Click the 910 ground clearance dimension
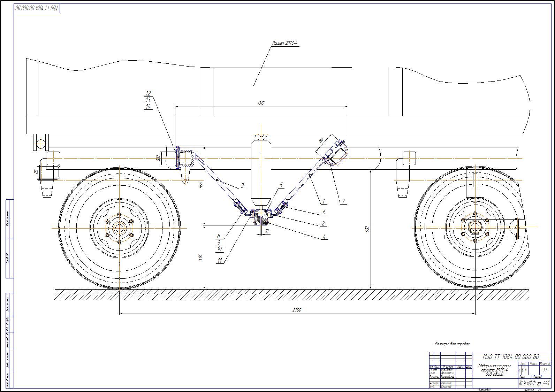Viewport: 555px width, 392px height. (x=367, y=229)
